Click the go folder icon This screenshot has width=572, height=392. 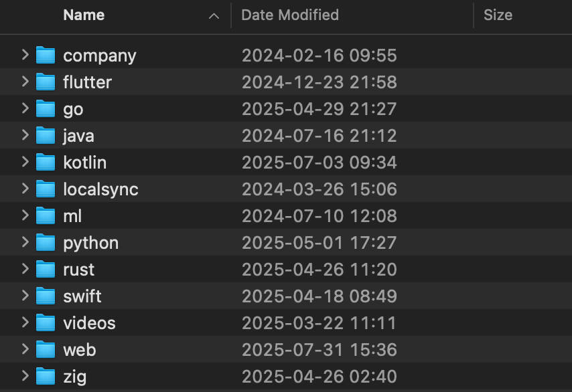46,108
